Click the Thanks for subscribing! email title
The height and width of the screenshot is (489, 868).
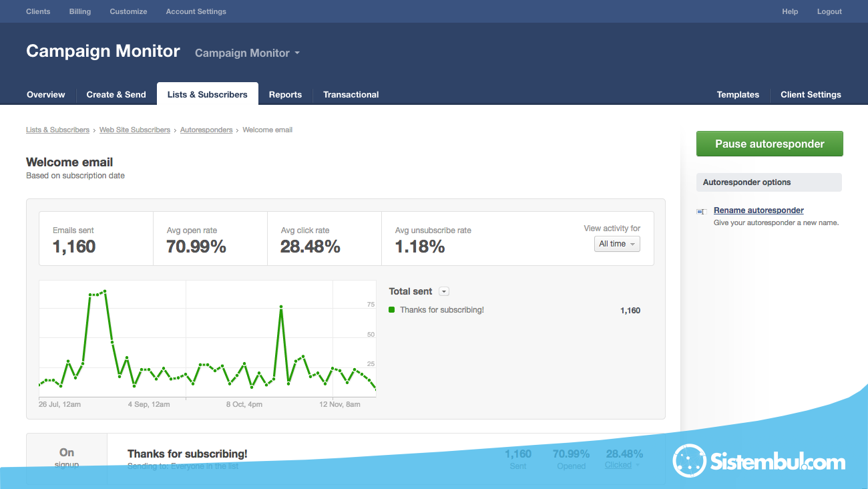(188, 454)
